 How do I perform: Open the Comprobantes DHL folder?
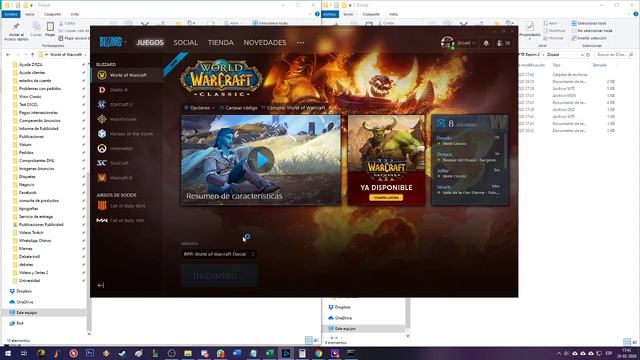click(36, 161)
